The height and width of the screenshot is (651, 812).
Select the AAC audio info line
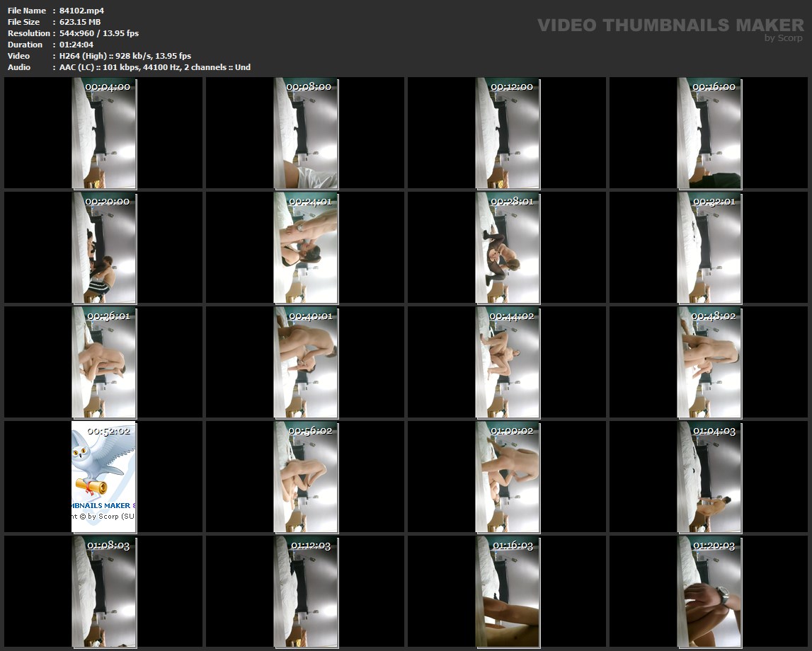pos(154,67)
